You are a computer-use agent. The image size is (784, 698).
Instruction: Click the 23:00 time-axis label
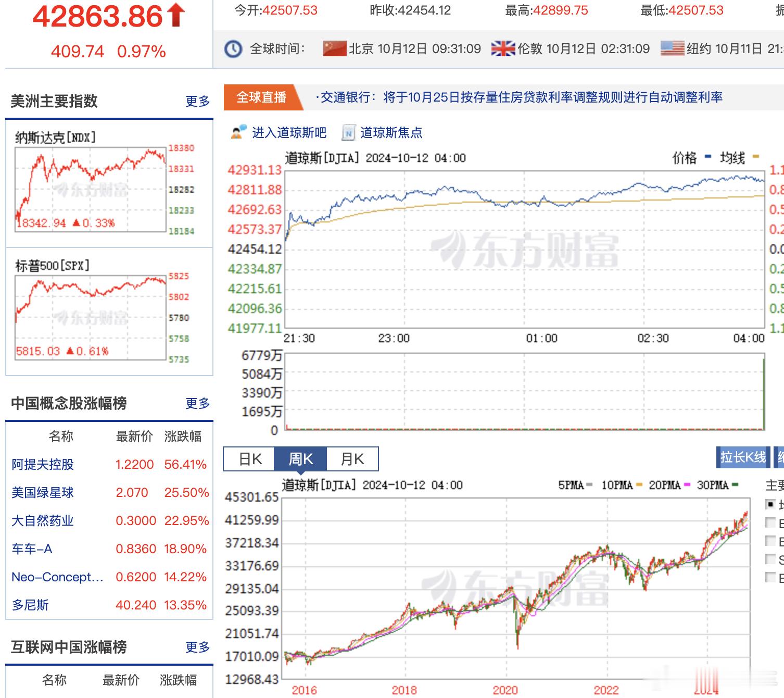(x=394, y=339)
